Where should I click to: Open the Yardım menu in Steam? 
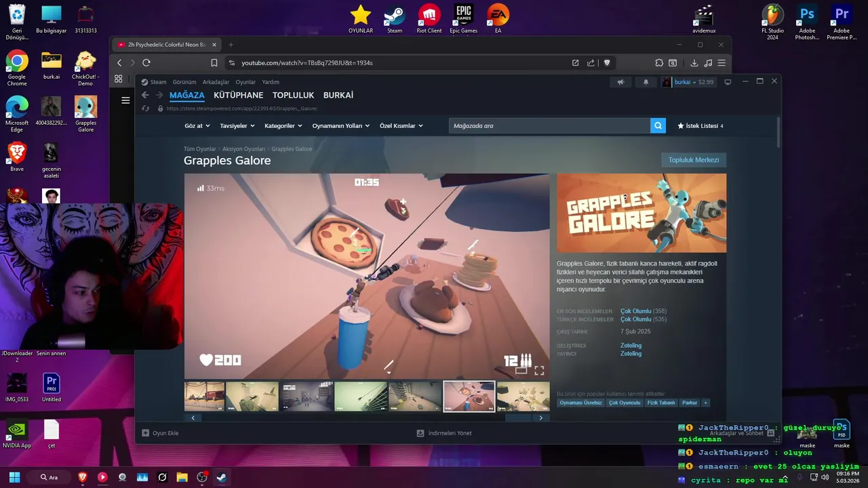[x=271, y=82]
